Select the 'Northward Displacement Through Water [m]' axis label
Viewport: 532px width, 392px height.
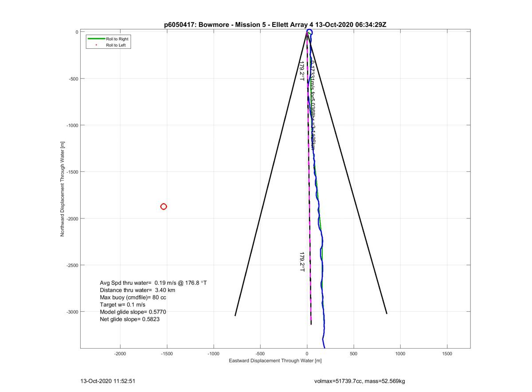(x=63, y=189)
